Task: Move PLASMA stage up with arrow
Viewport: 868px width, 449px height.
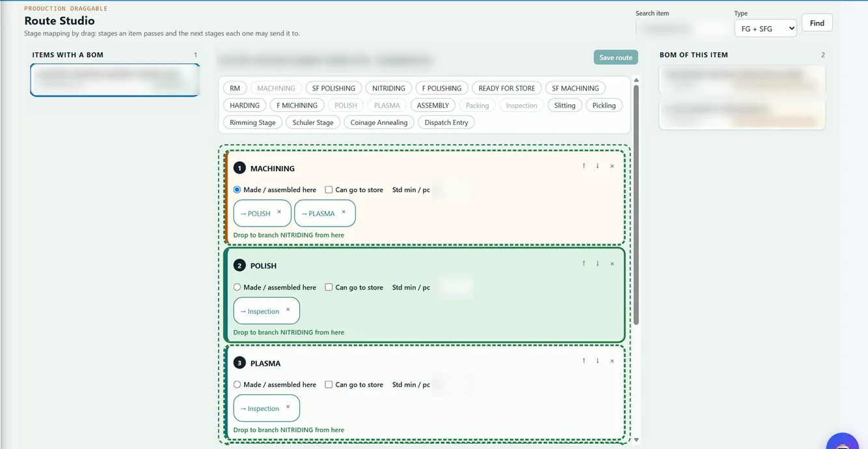Action: point(584,361)
